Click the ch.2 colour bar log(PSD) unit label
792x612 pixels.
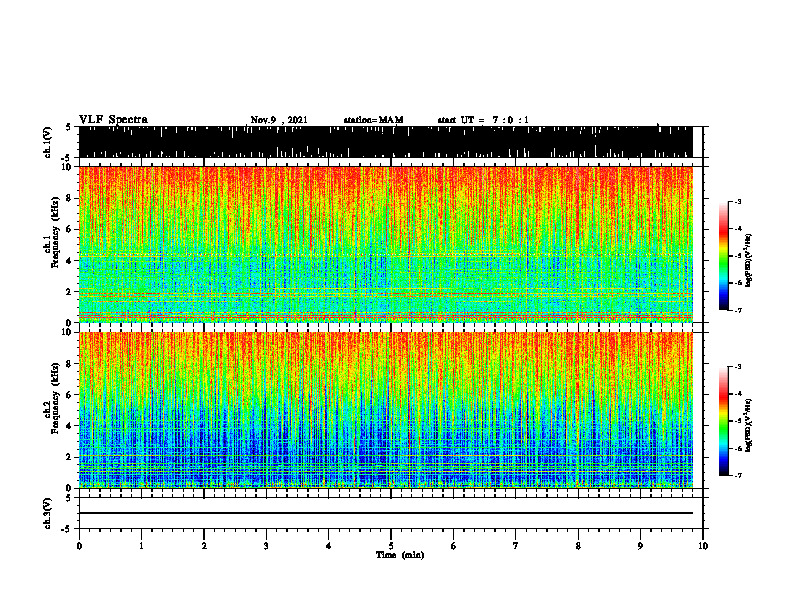[749, 425]
